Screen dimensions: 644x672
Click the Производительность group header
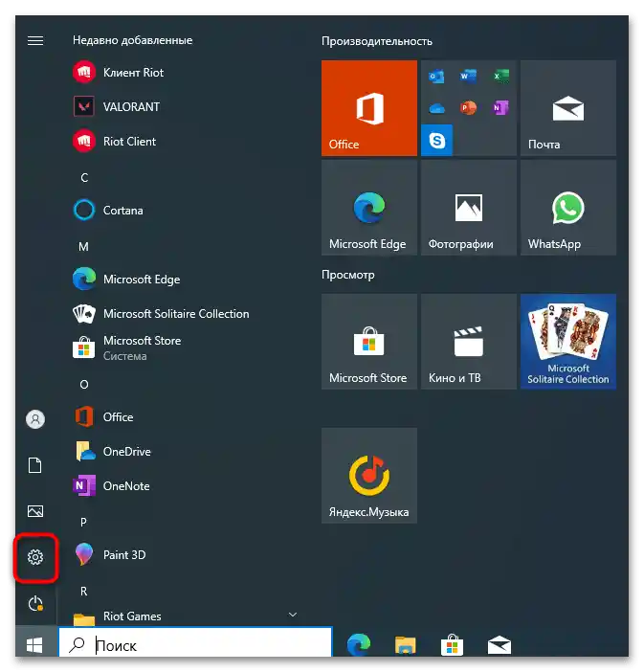pyautogui.click(x=377, y=41)
